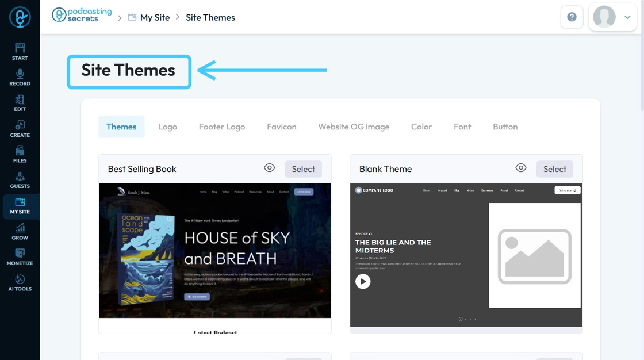Screen dimensions: 644x360
Task: Open the Monetize section
Action: (20, 257)
